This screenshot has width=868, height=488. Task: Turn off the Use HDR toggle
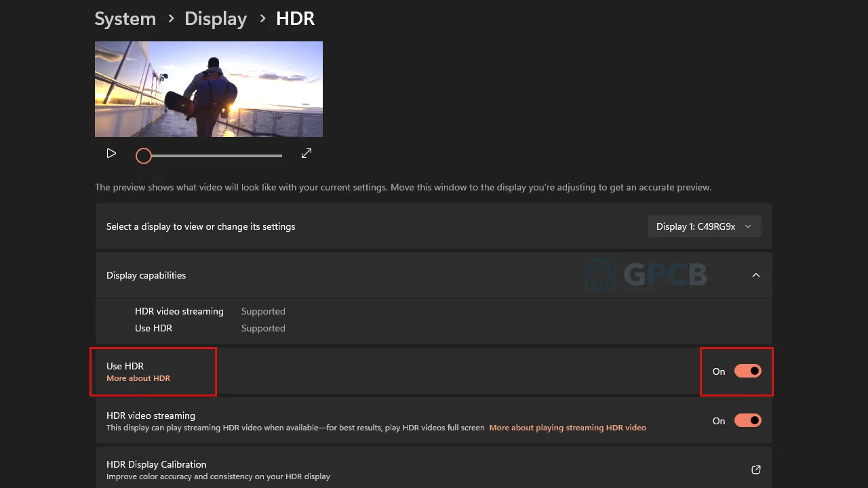click(x=748, y=371)
